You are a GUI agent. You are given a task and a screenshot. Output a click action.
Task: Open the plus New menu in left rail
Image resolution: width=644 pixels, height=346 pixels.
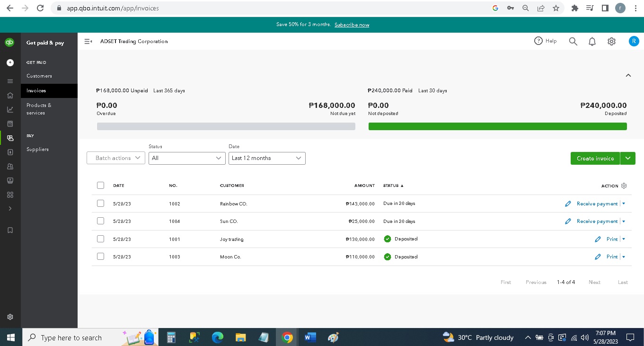point(10,62)
